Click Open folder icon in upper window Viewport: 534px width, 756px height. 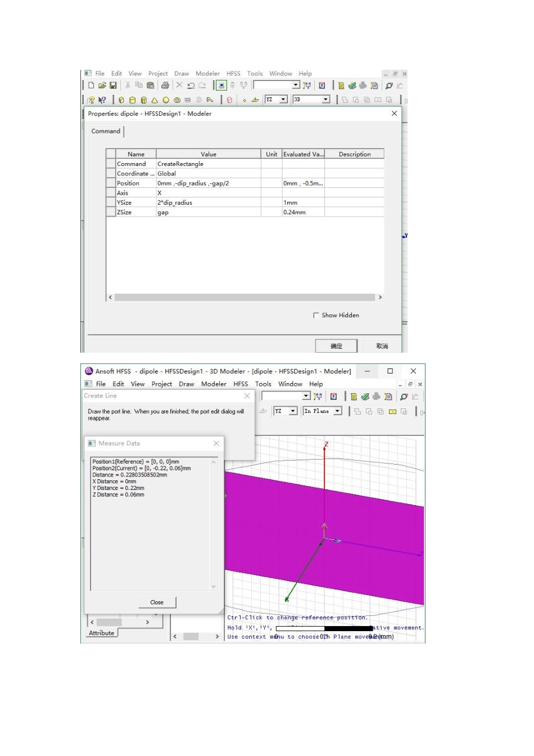pos(102,85)
